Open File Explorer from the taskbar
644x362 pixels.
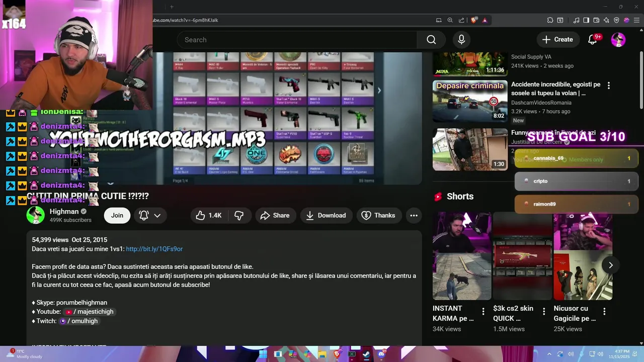322,354
